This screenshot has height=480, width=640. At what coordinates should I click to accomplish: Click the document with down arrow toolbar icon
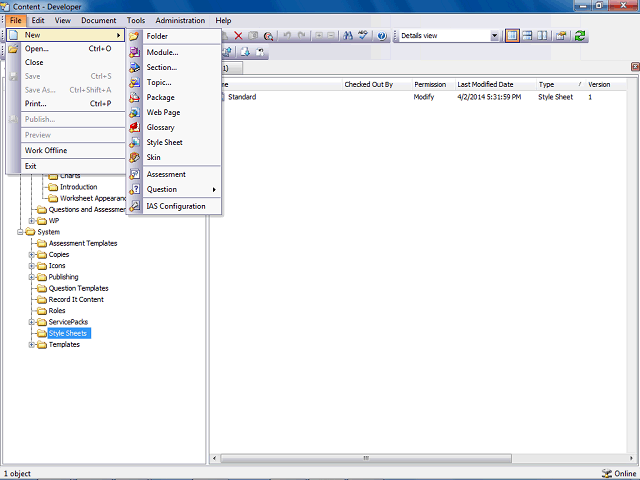[245, 52]
